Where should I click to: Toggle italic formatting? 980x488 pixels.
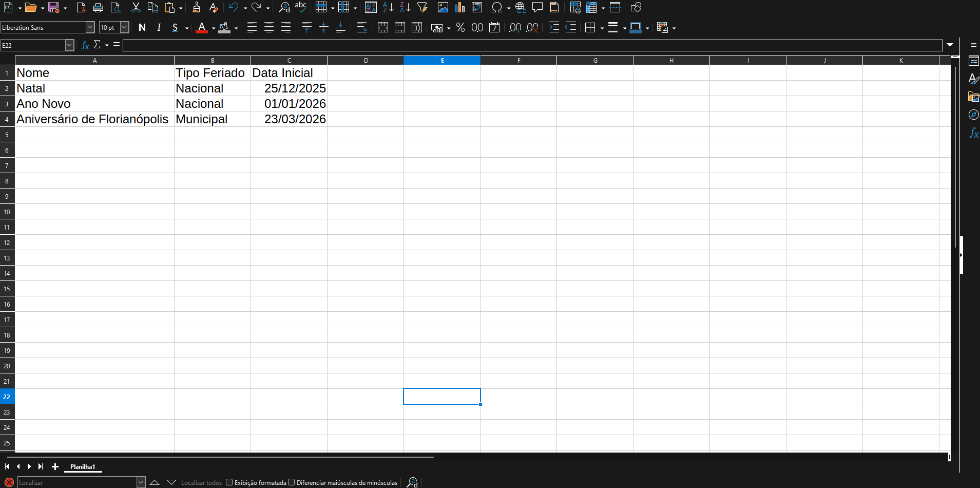coord(159,28)
